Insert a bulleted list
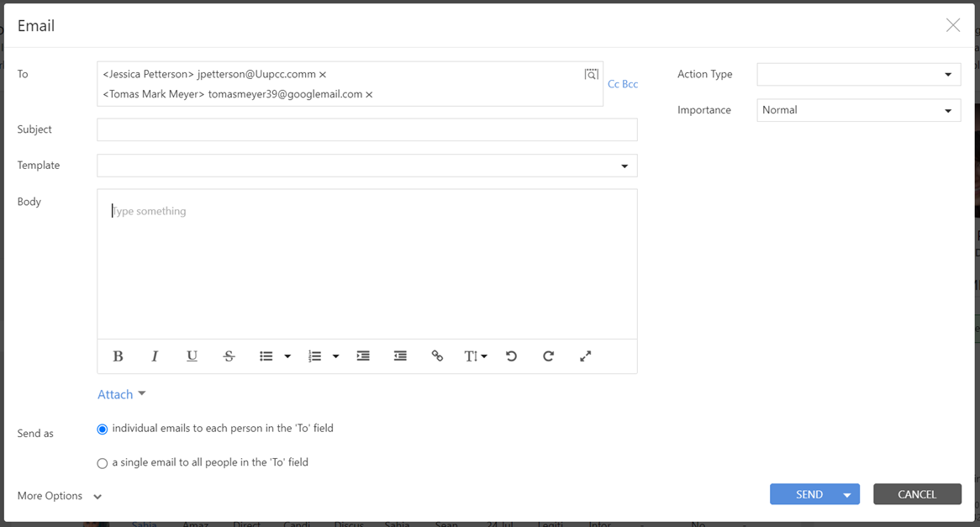 pos(266,356)
